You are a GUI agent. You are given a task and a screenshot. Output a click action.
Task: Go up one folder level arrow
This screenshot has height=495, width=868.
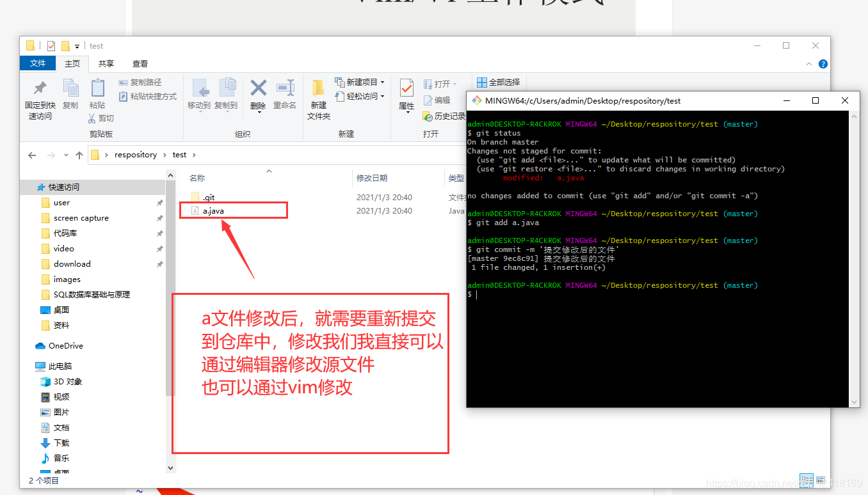coord(79,155)
